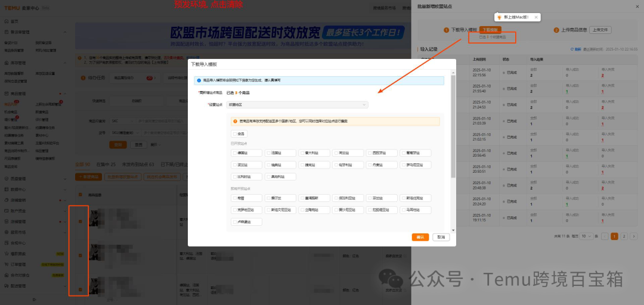Image resolution: width=644 pixels, height=305 pixels.
Task: Open 店铺管理 section icon in sidebar
Action: click(x=7, y=221)
